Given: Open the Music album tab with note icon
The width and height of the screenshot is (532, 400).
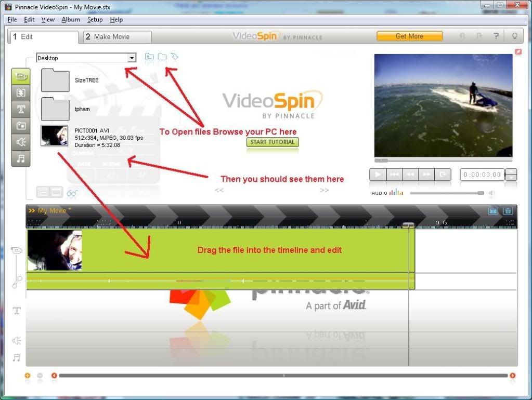Looking at the screenshot, I should [x=21, y=158].
